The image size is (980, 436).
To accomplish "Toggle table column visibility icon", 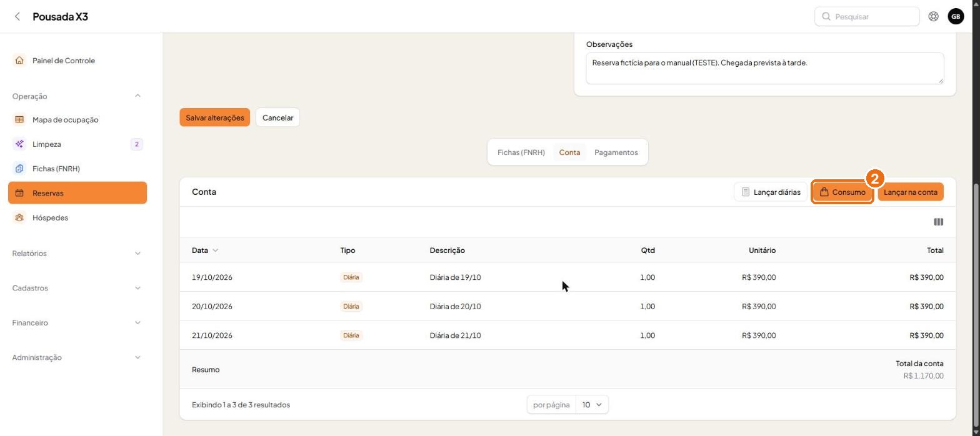I will point(938,222).
